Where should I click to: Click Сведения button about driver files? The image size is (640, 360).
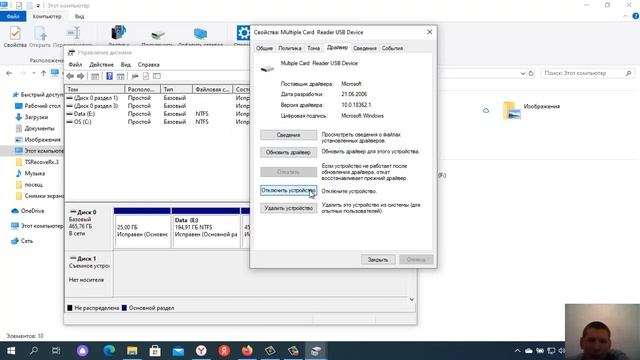288,135
